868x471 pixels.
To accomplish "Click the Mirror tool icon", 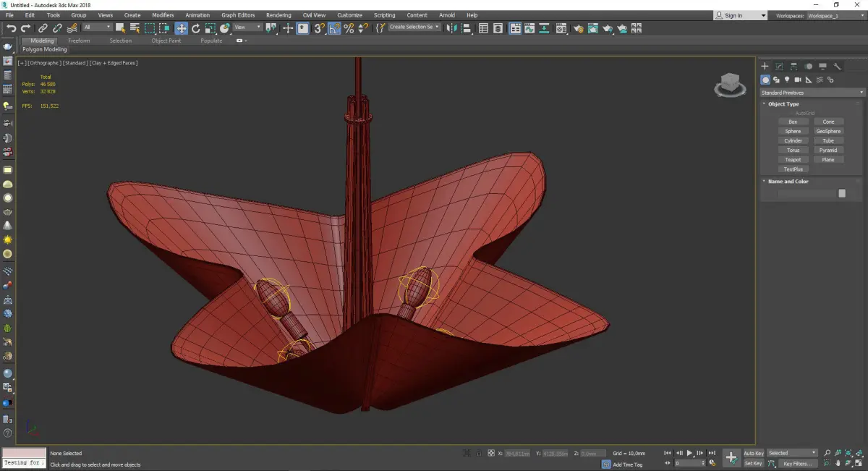I will click(452, 28).
